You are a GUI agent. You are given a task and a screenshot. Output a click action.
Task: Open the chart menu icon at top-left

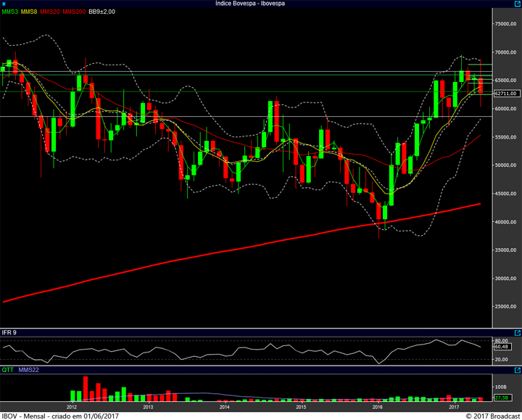4,4
